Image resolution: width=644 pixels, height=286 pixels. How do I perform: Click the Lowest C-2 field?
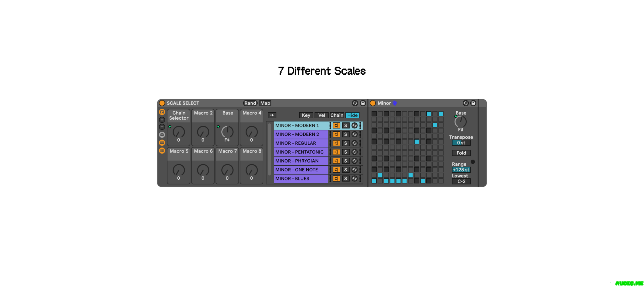461,181
